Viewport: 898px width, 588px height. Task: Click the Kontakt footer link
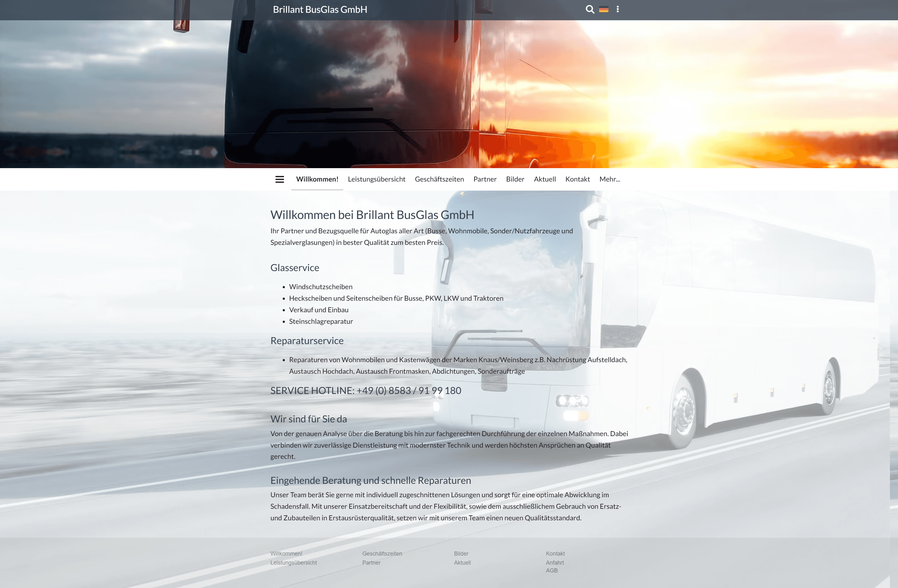point(555,554)
